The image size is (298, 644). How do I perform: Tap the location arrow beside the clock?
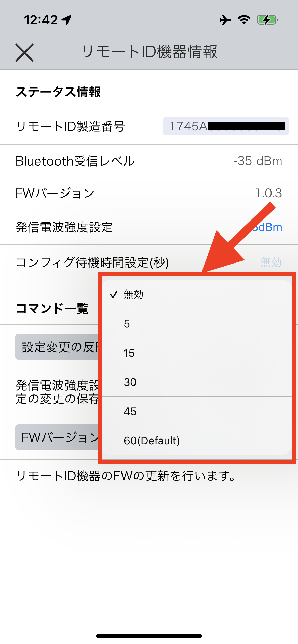[67, 20]
